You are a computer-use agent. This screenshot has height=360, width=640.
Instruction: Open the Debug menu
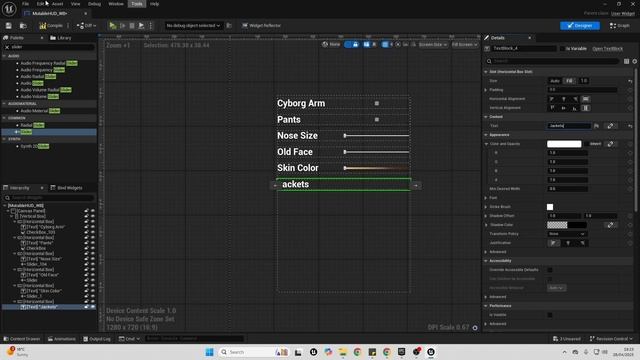(94, 4)
